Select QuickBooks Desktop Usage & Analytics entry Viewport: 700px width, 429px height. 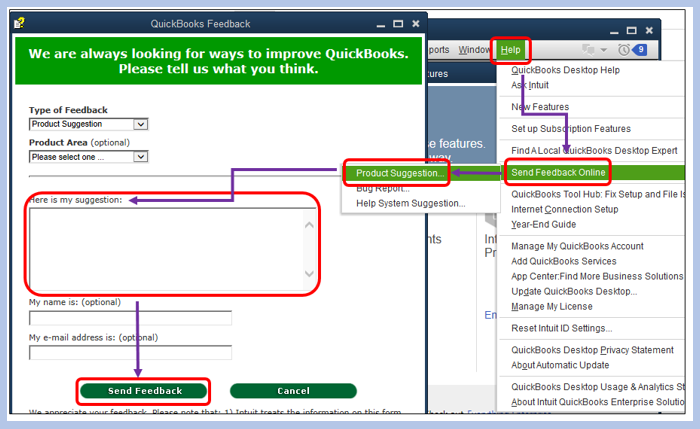[x=598, y=387]
